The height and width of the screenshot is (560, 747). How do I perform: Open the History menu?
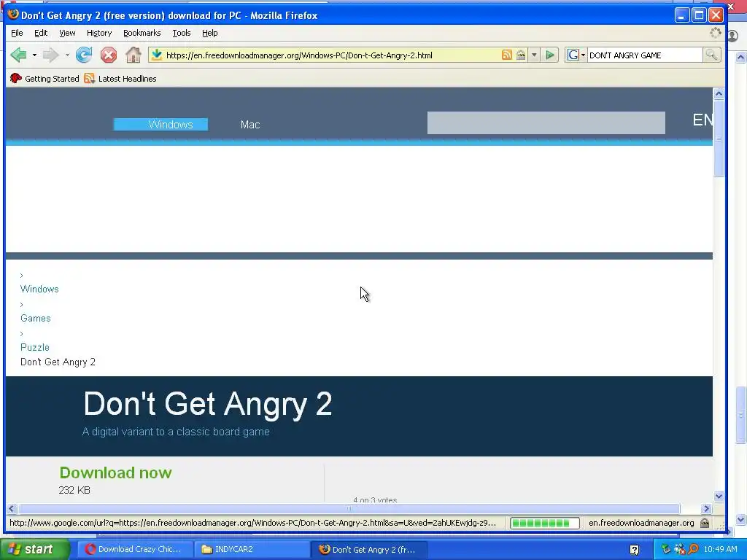pyautogui.click(x=99, y=33)
